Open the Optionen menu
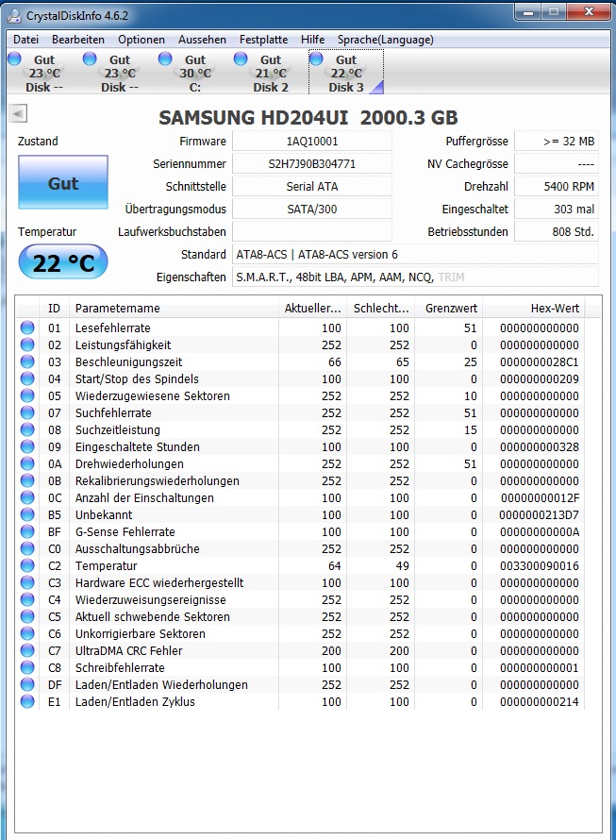Image resolution: width=616 pixels, height=840 pixels. tap(142, 40)
